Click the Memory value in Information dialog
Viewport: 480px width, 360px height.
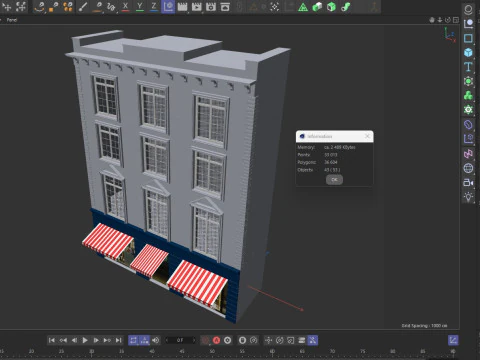point(340,147)
